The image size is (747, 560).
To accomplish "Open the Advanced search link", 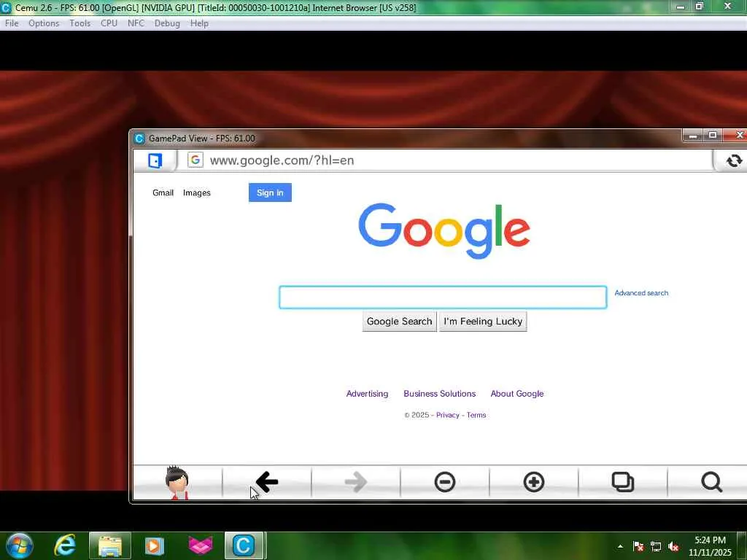I will point(641,293).
